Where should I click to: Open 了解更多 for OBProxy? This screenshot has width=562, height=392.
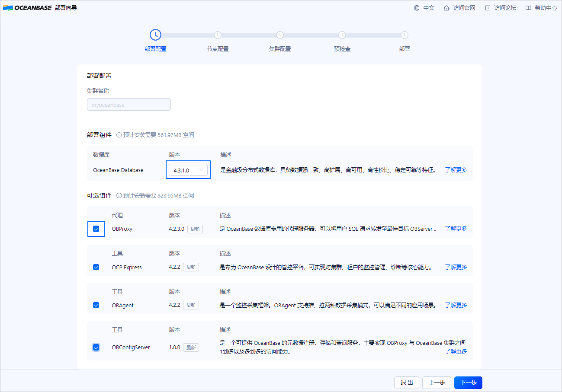pos(456,229)
